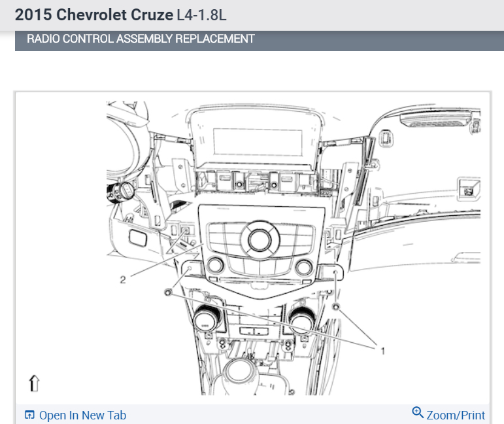Open the diagram via Open In New Tab link
Viewport: 504px width, 424px height.
pyautogui.click(x=82, y=415)
